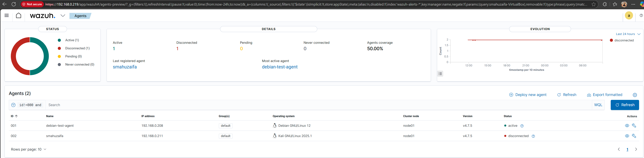Image resolution: width=644 pixels, height=158 pixels.
Task: Click inside the agents Search field
Action: point(319,105)
